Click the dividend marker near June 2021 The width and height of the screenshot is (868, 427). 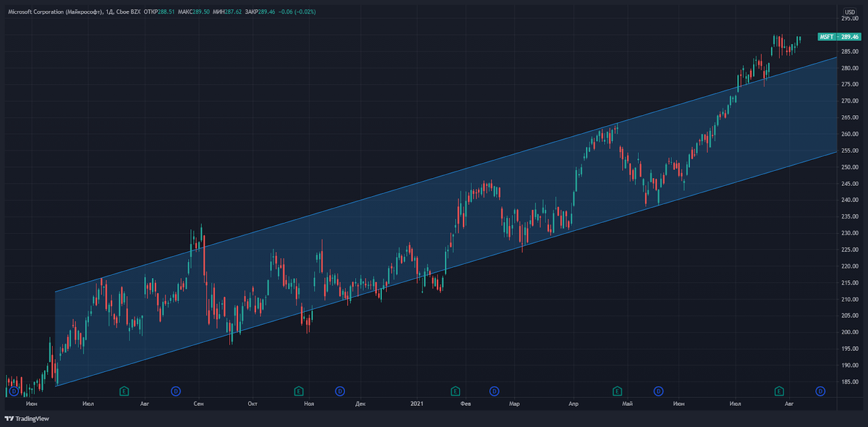(657, 391)
